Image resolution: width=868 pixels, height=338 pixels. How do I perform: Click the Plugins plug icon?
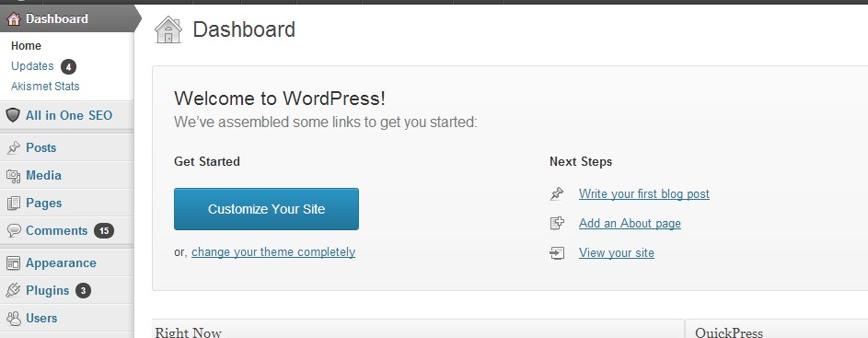click(13, 290)
